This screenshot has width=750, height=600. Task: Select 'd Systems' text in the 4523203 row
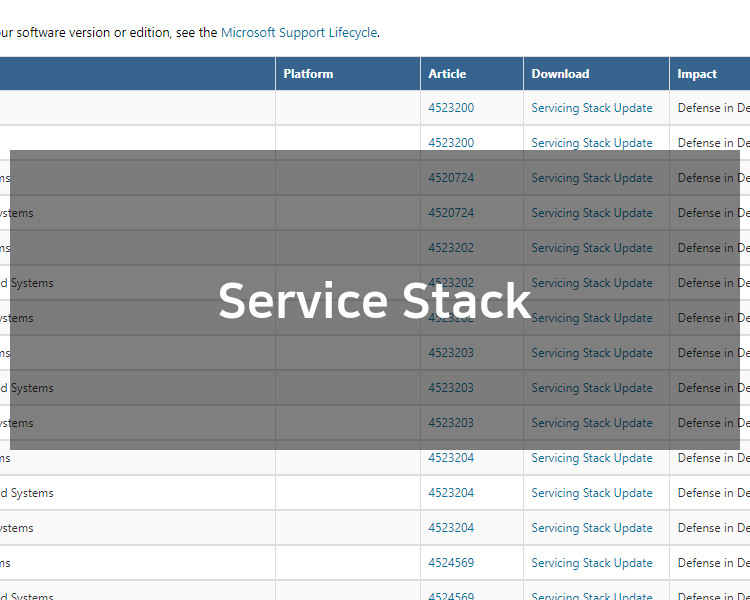(x=27, y=388)
